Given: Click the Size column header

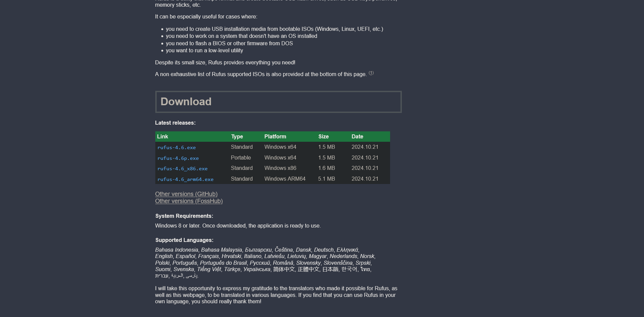Looking at the screenshot, I should click(x=323, y=136).
